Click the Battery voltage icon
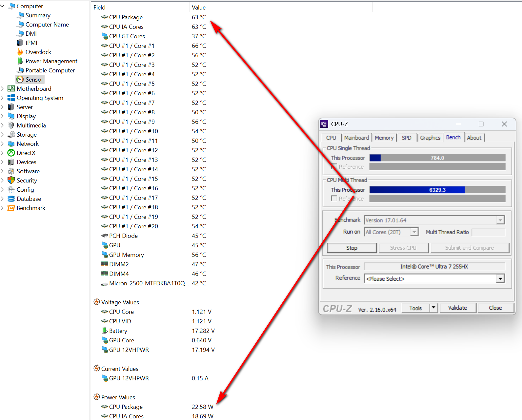 pos(105,330)
